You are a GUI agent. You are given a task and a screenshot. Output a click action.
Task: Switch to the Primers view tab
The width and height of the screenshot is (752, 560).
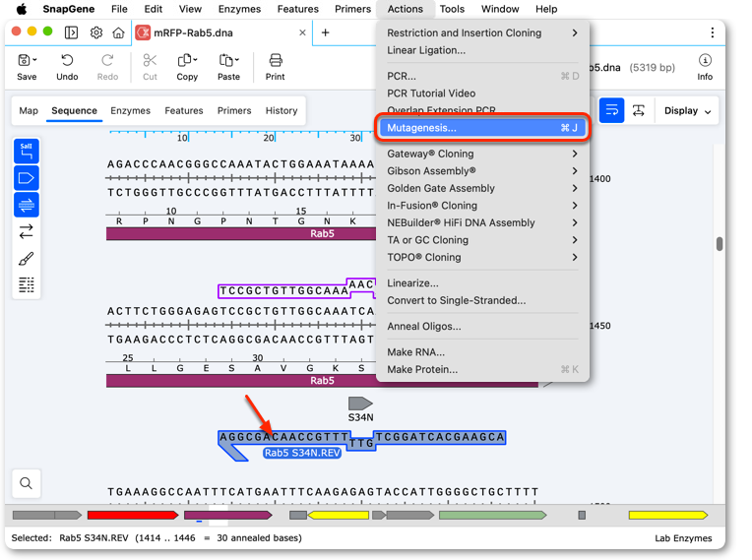[234, 111]
